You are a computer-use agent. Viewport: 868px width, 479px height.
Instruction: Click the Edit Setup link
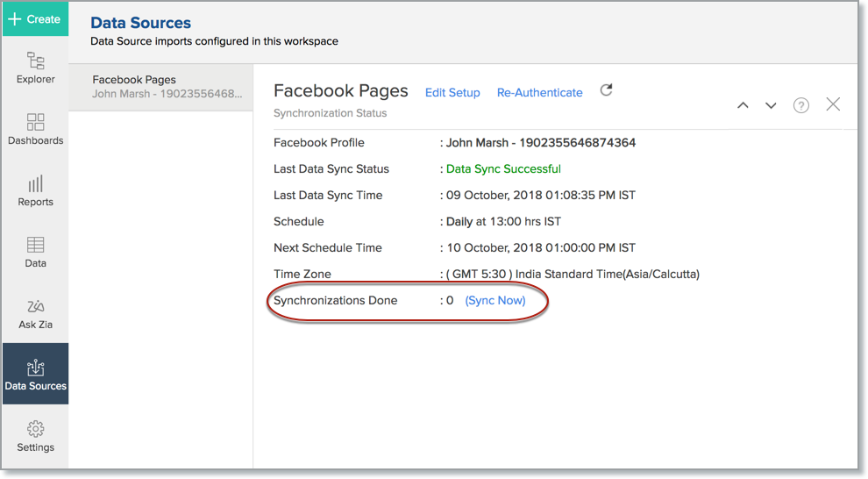coord(452,92)
